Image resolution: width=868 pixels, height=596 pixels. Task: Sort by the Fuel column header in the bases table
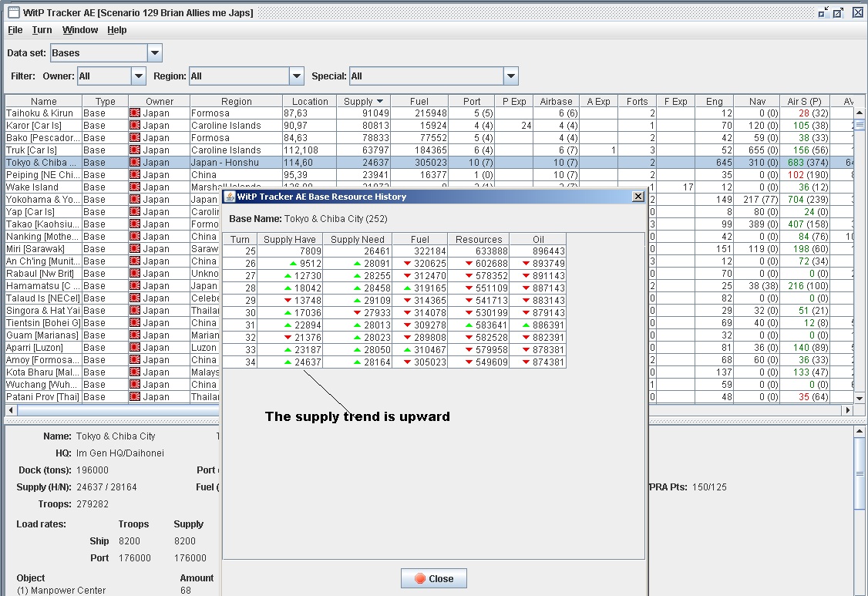[419, 101]
